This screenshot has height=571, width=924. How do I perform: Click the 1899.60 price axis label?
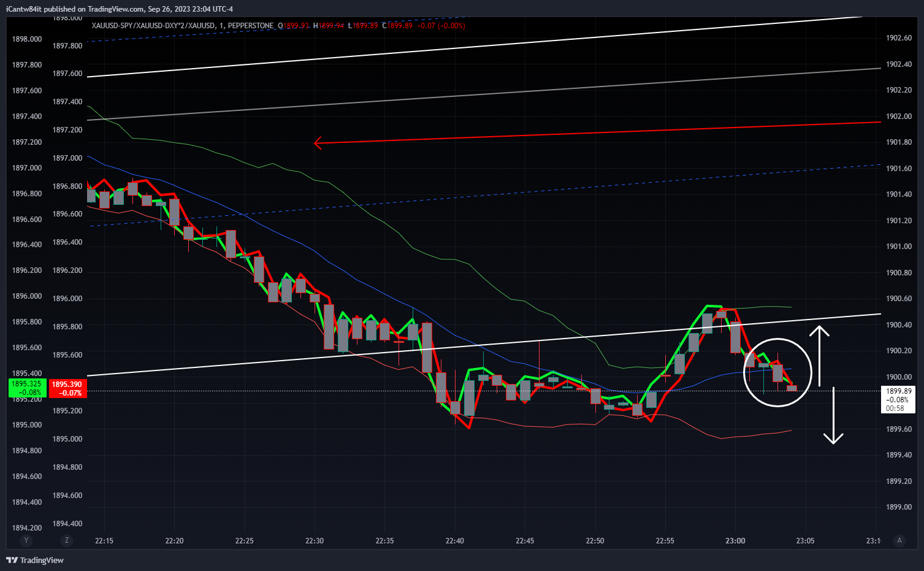(899, 429)
